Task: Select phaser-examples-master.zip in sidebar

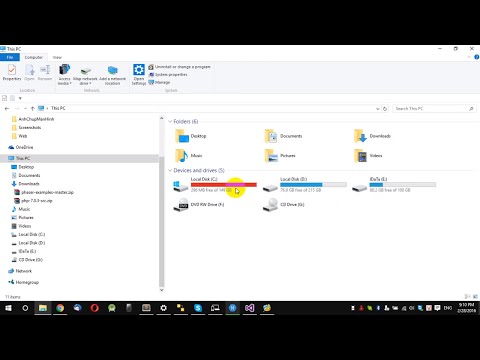Action: (47, 192)
